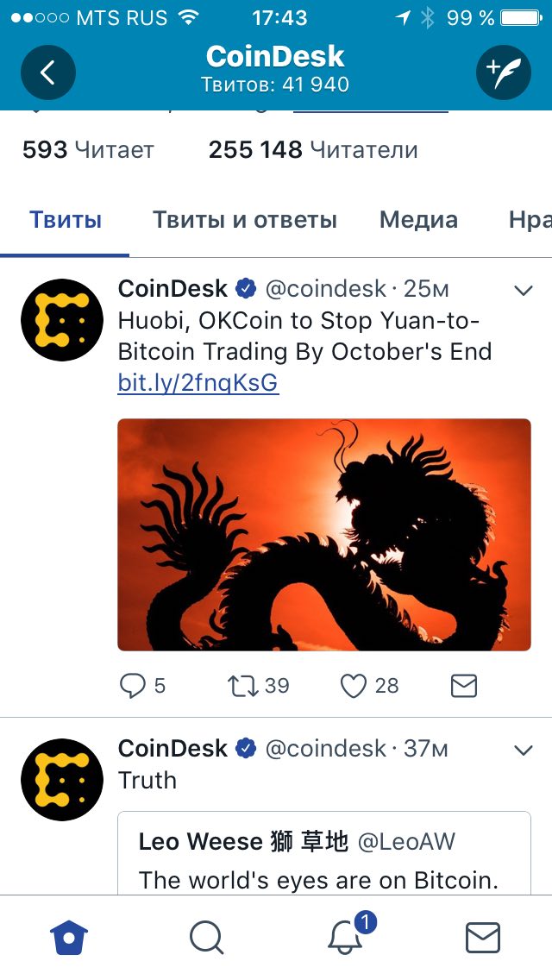Switch to the Твиты и ответы tab
Image resolution: width=552 pixels, height=980 pixels.
[244, 220]
